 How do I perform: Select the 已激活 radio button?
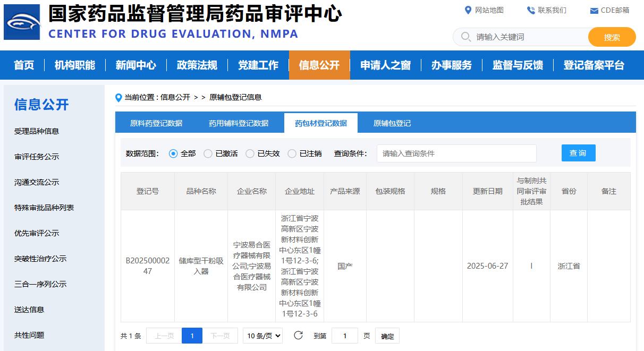pyautogui.click(x=208, y=153)
